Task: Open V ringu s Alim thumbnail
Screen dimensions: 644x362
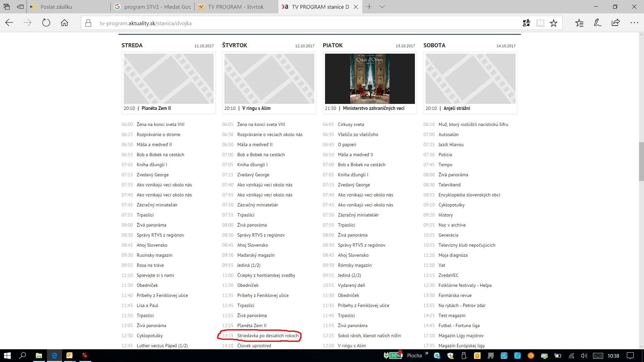Action: tap(269, 79)
